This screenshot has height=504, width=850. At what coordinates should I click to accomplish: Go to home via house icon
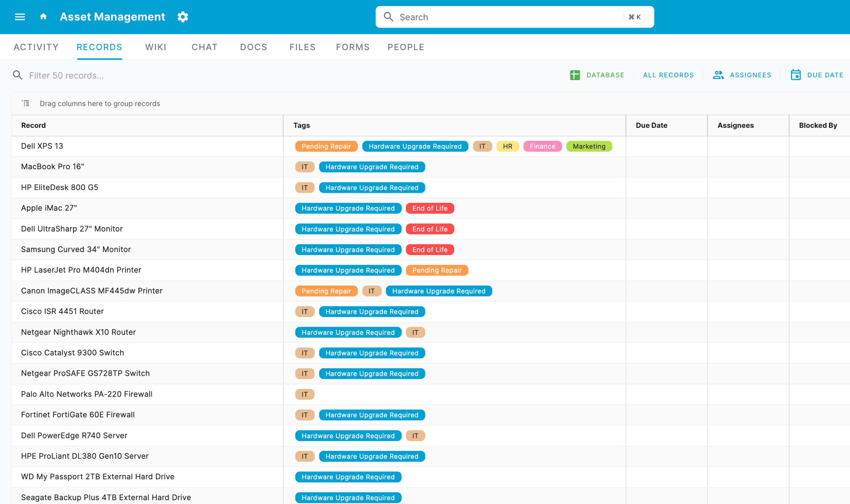pos(43,16)
